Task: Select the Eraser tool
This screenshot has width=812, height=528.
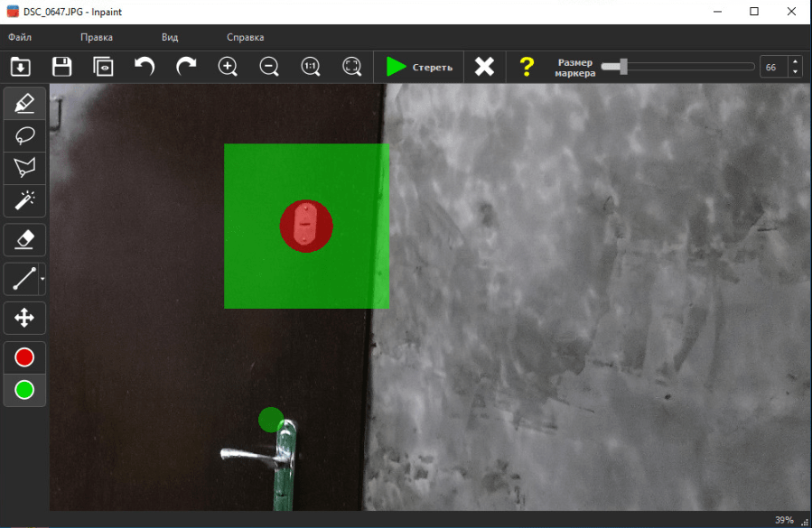Action: [x=24, y=239]
